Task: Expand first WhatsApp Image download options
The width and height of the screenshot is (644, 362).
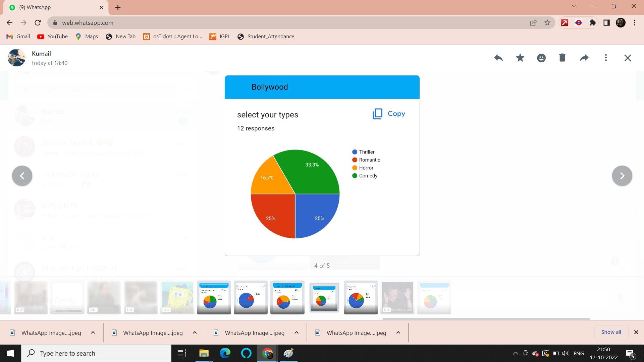Action: pyautogui.click(x=93, y=333)
